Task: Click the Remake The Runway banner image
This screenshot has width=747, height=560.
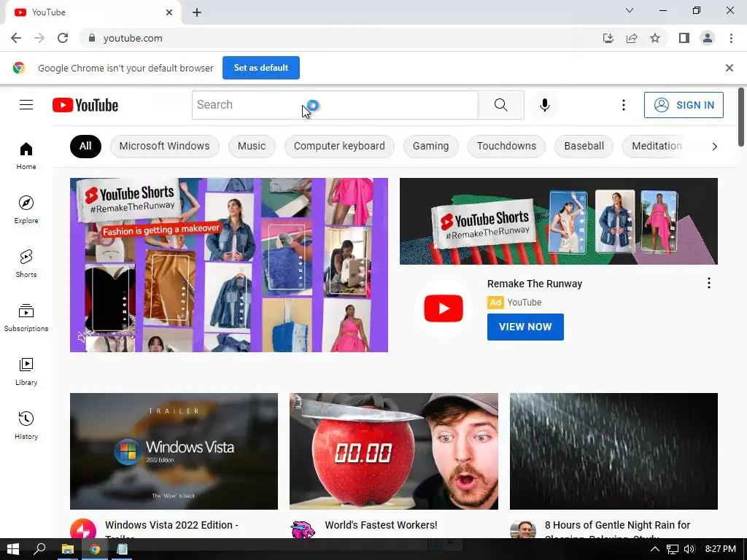Action: (x=558, y=221)
